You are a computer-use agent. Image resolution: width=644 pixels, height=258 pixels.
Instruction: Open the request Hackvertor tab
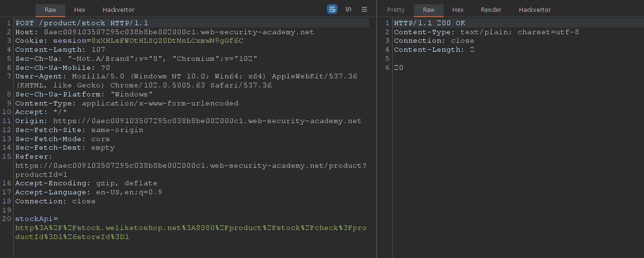(118, 10)
